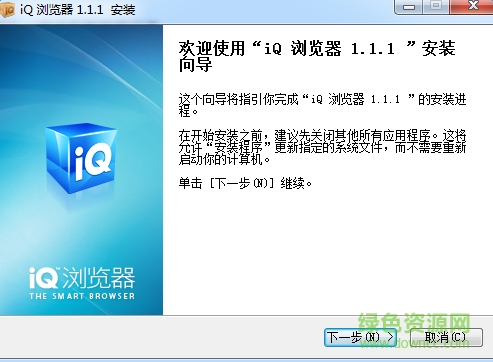This screenshot has width=493, height=362.
Task: Minimize the iQ 浏览器 installer window
Action: [409, 7]
